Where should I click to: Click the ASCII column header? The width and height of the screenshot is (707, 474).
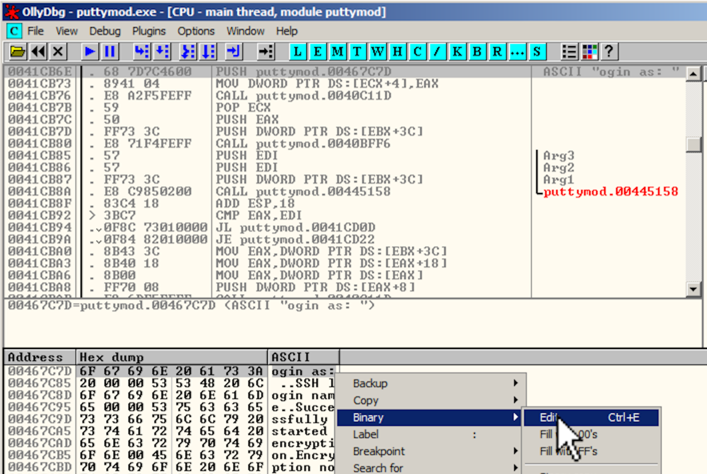point(303,357)
